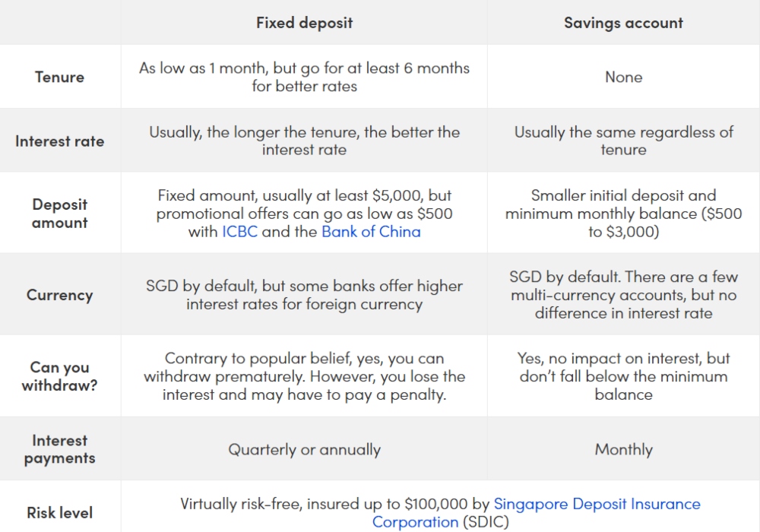Click the Deposit amount row label
Screen dimensions: 760x532
tap(59, 214)
